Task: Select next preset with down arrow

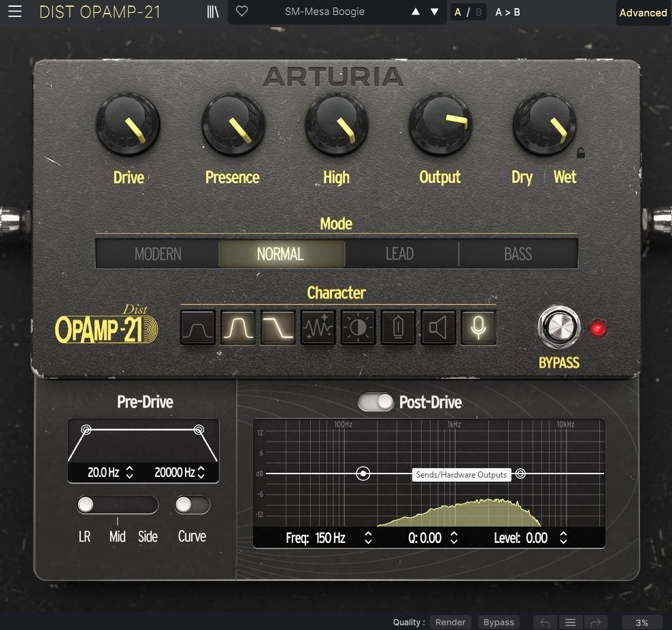Action: coord(434,12)
